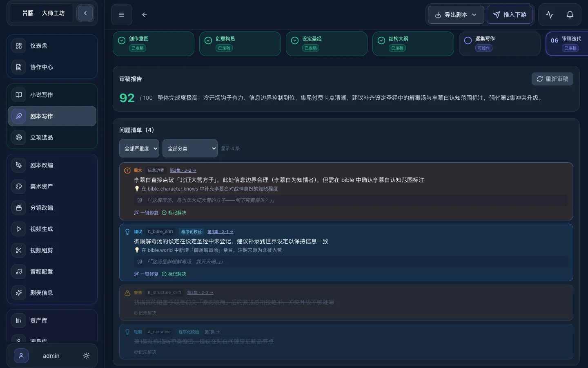Switch to the 结构大纲 step tab
This screenshot has height=368, width=588.
pos(413,44)
